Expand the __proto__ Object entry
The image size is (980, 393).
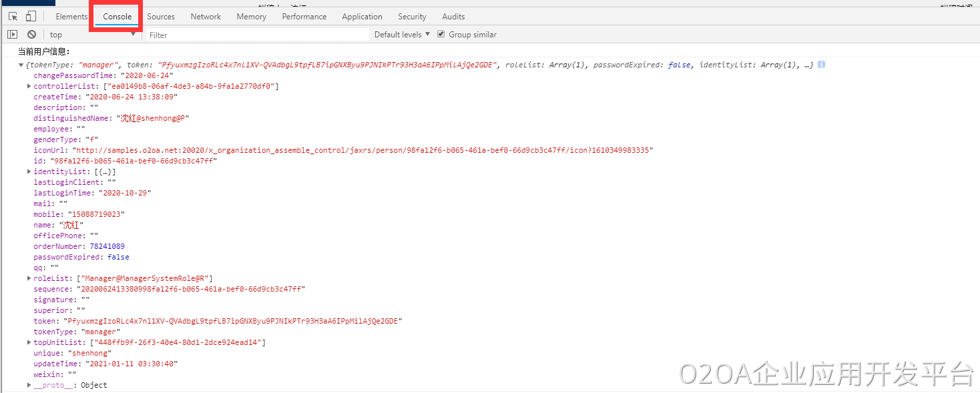[x=29, y=385]
